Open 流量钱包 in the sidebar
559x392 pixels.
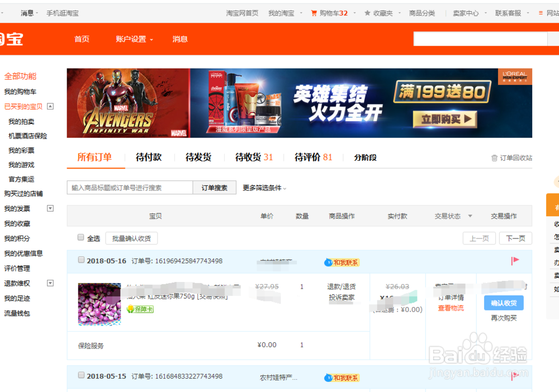(17, 313)
